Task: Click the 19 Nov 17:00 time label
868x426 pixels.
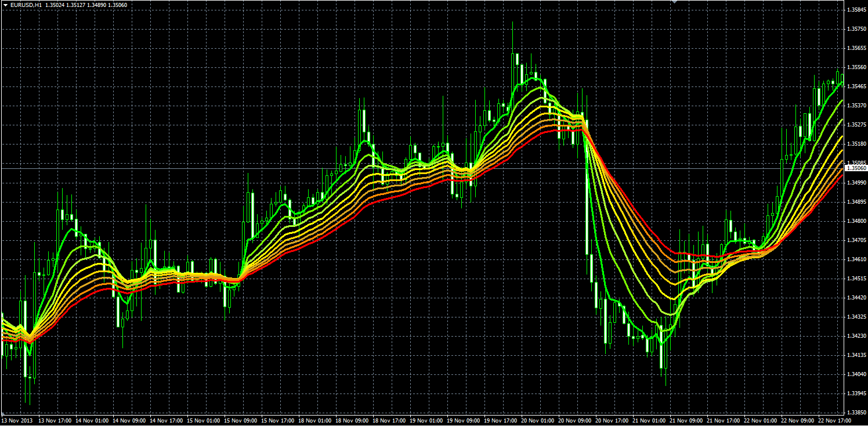Action: (x=501, y=420)
